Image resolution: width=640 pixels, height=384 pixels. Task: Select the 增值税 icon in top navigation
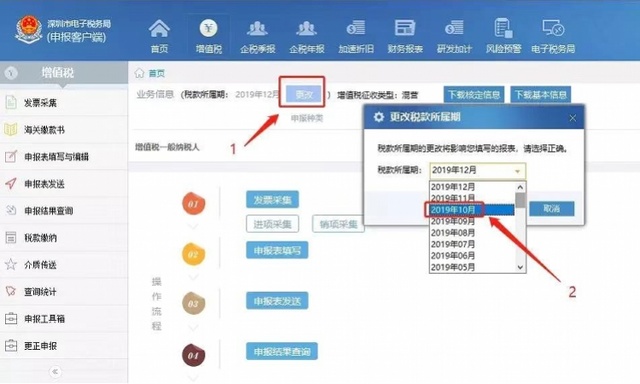point(209,29)
